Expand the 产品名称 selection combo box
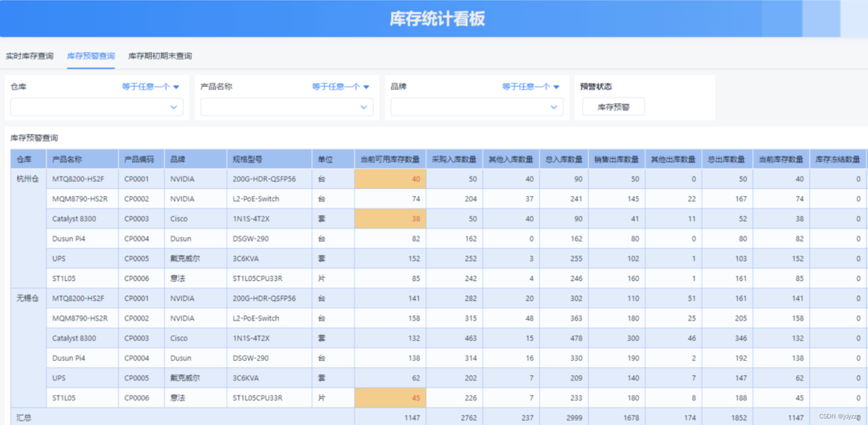This screenshot has height=425, width=868. [287, 107]
